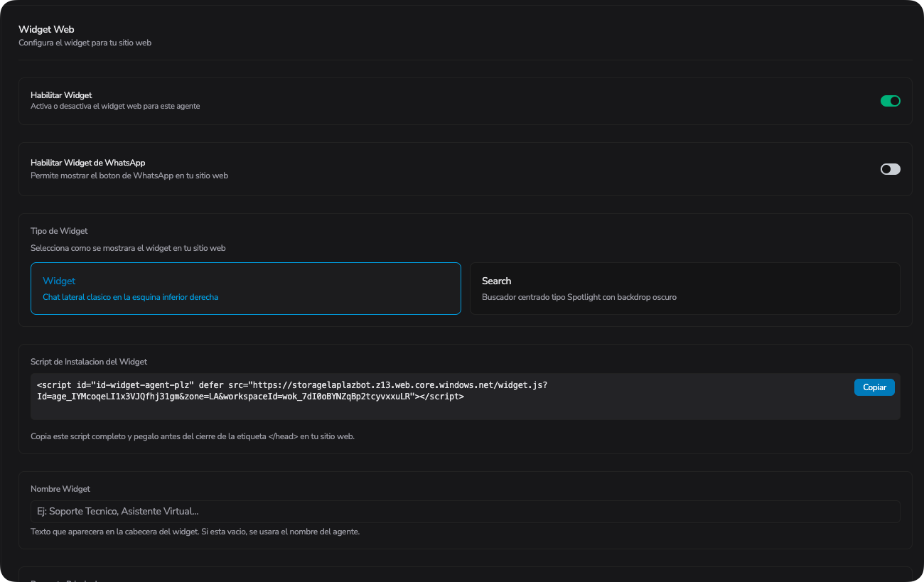The image size is (924, 582).
Task: Click the installation script code block
Action: click(466, 397)
